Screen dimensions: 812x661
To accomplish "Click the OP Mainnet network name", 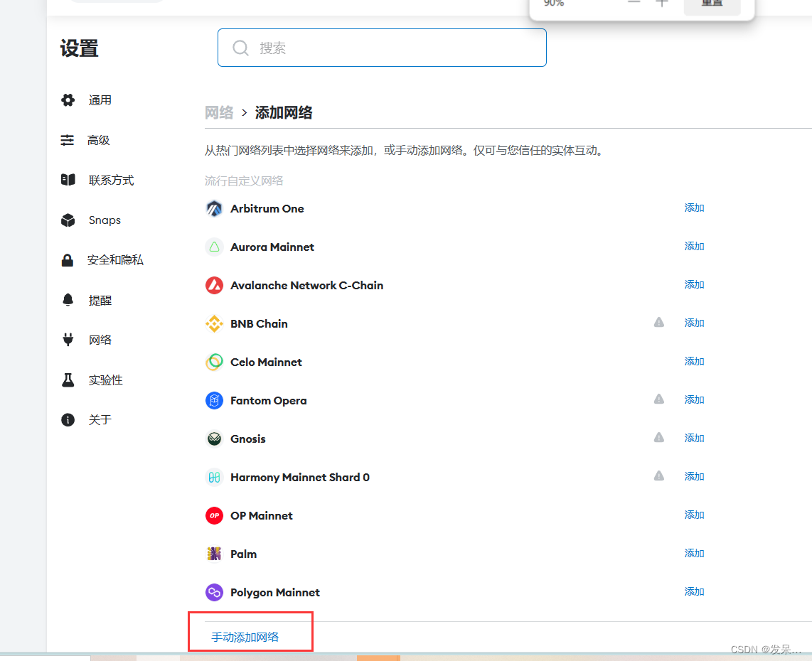I will pyautogui.click(x=262, y=515).
